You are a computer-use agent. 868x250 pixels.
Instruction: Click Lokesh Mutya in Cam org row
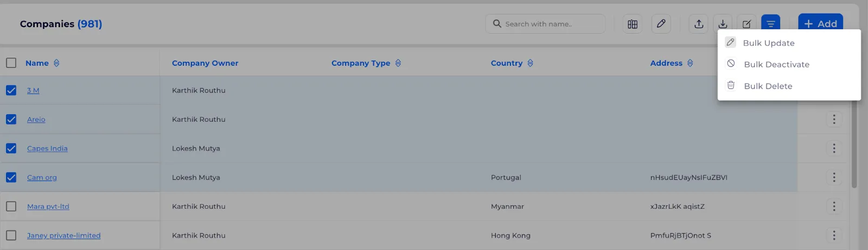(196, 177)
